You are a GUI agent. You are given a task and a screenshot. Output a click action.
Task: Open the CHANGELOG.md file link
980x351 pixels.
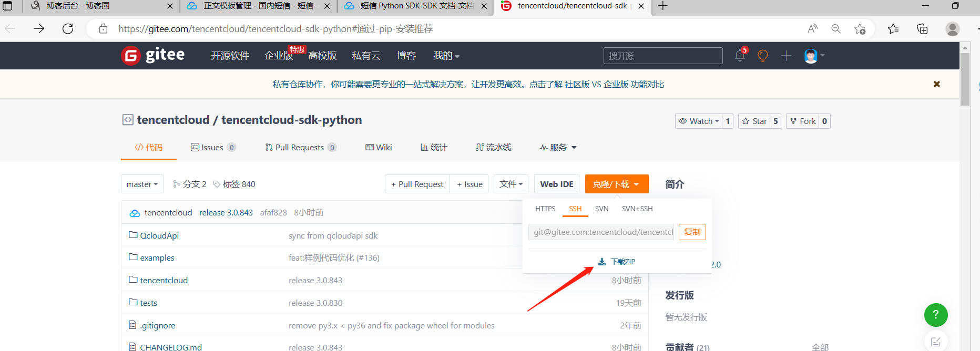pyautogui.click(x=171, y=347)
